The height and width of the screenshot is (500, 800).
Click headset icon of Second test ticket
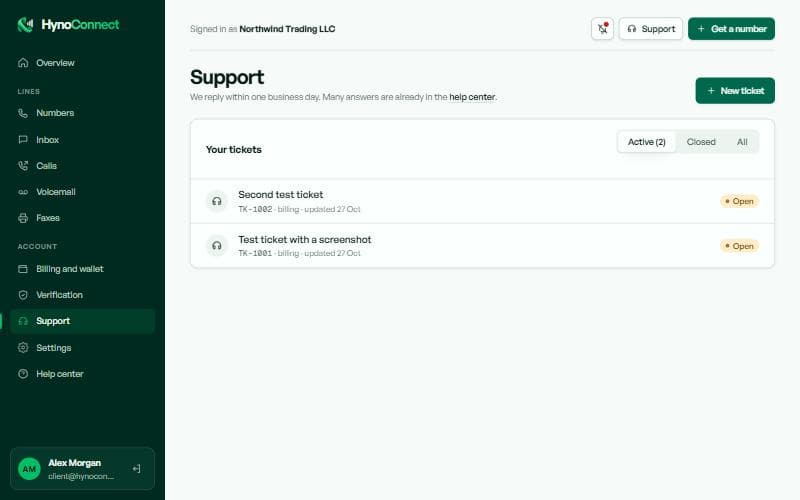pos(217,201)
